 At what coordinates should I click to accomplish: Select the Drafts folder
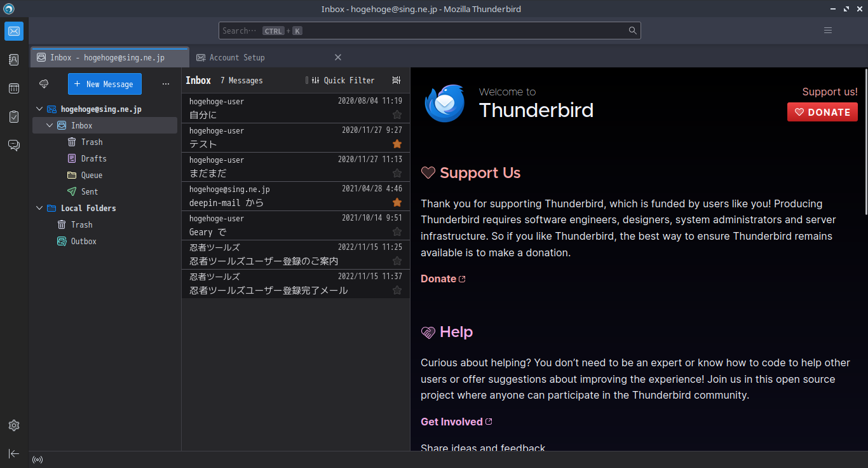(105, 159)
